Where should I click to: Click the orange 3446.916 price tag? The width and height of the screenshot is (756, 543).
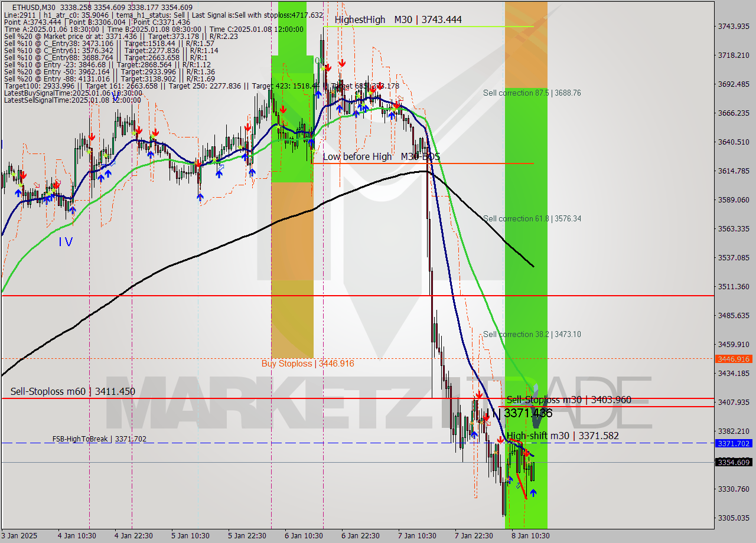733,359
